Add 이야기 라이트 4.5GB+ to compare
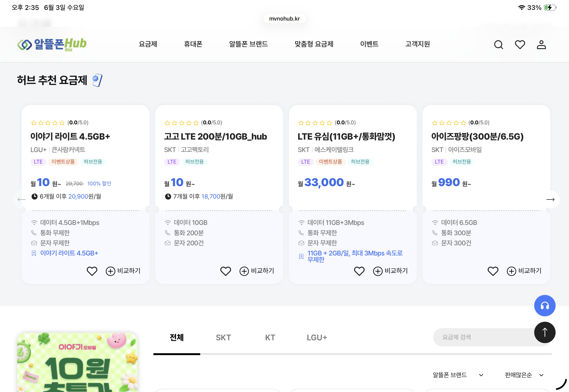569x392 pixels. coord(123,271)
